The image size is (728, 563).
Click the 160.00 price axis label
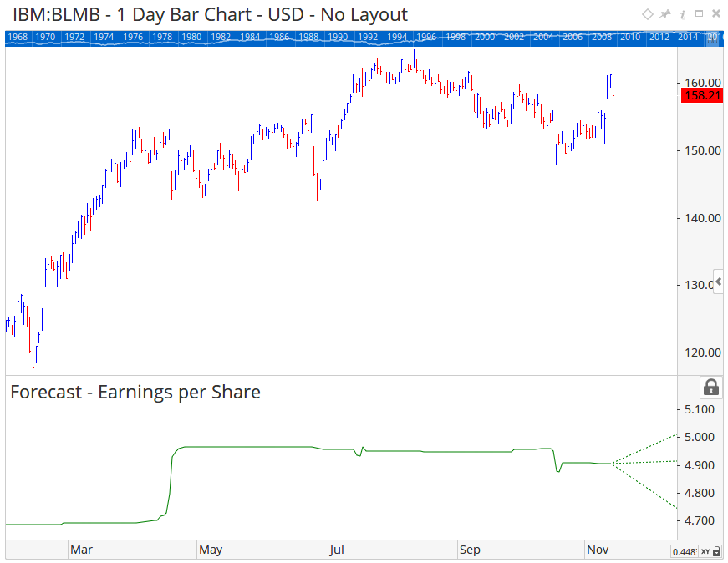pos(703,83)
